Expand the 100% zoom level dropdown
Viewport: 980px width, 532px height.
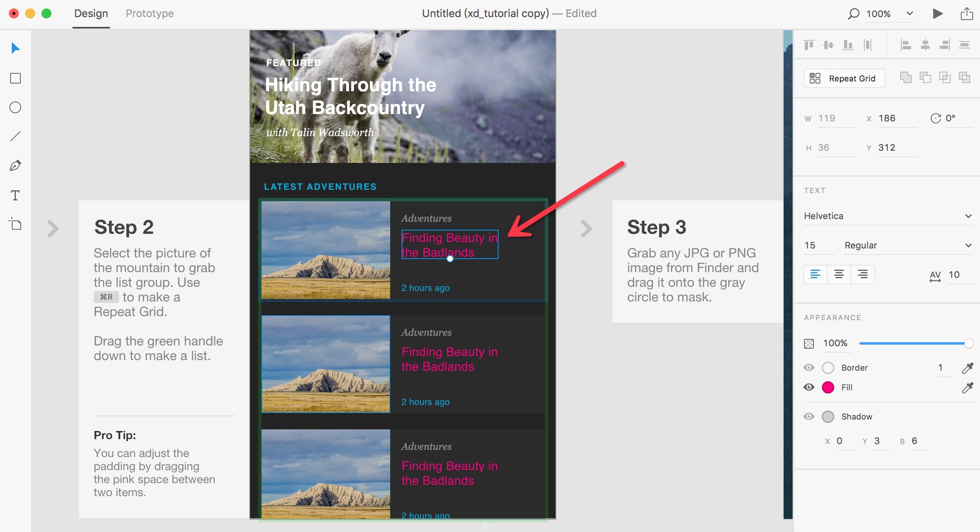pos(910,13)
